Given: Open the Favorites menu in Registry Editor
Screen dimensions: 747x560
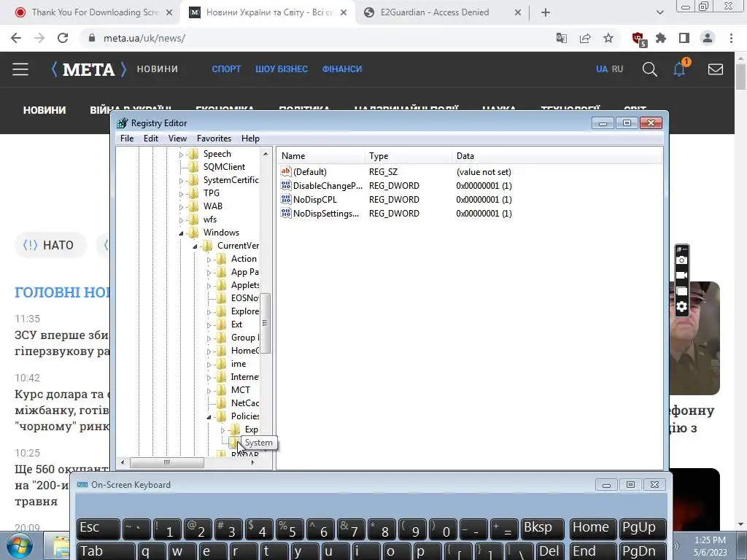Looking at the screenshot, I should pyautogui.click(x=214, y=139).
